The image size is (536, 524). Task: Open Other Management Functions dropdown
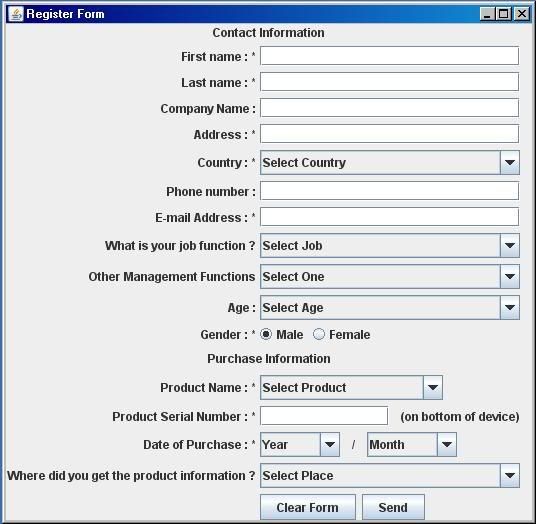(x=390, y=276)
